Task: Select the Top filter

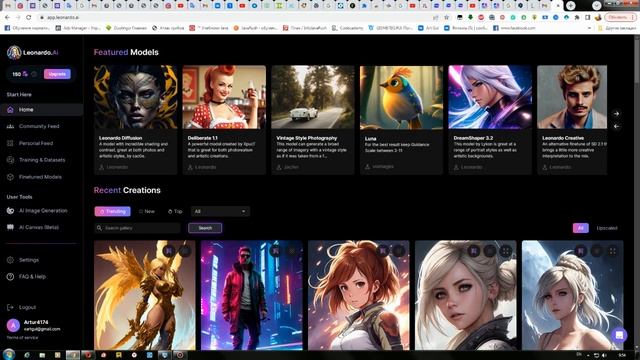Action: [175, 211]
